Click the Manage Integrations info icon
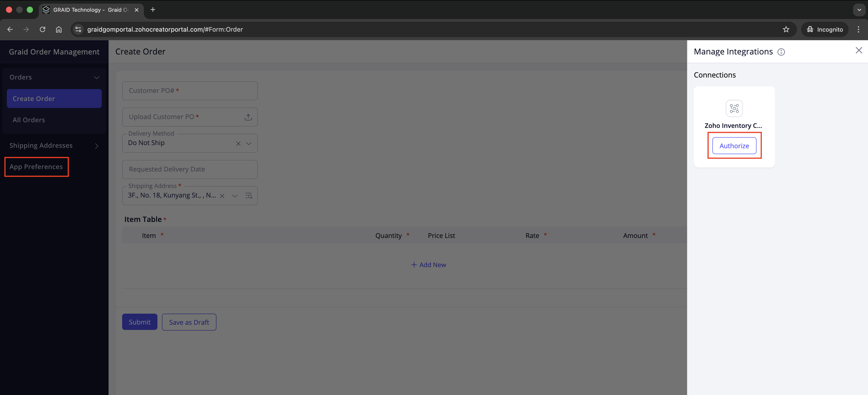 pyautogui.click(x=781, y=52)
